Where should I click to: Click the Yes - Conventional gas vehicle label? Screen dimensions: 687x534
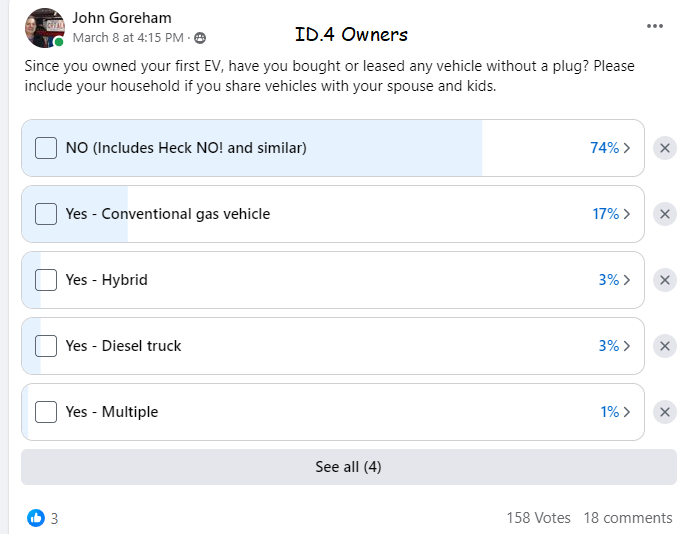click(168, 214)
